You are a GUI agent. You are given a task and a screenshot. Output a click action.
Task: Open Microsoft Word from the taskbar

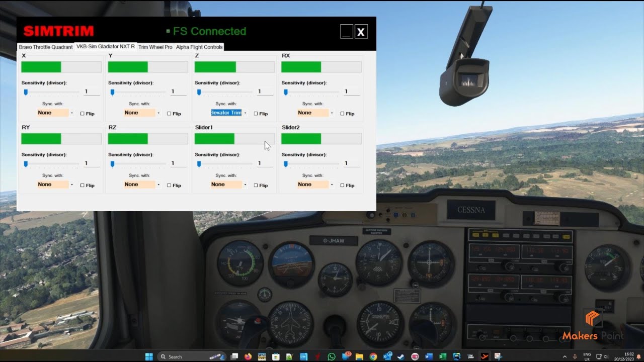(x=429, y=356)
